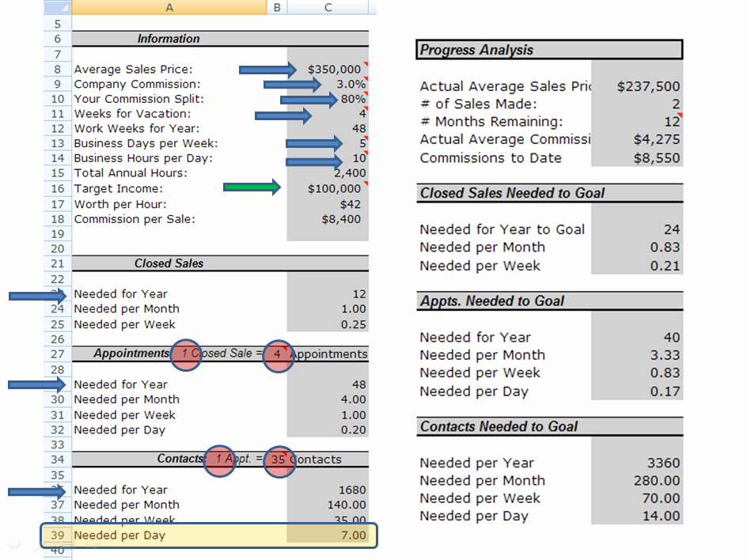Click Needed for Year to Goal value 24
Image resolution: width=747 pixels, height=560 pixels.
637,229
